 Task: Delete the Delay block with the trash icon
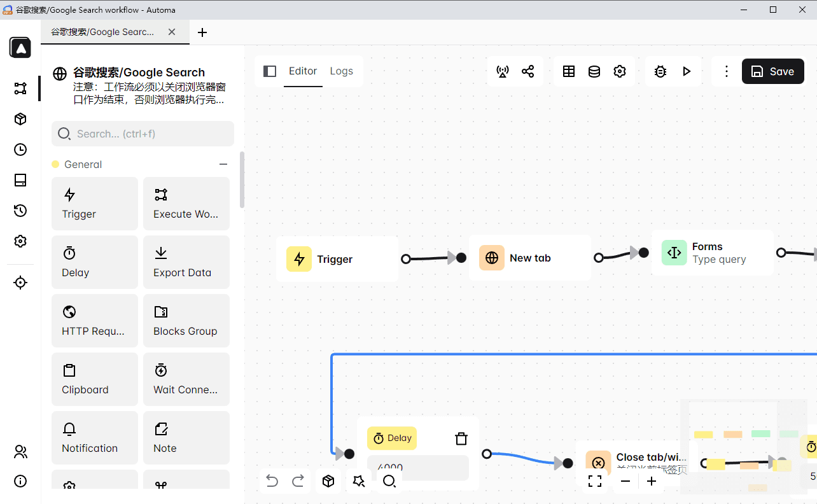pos(461,438)
